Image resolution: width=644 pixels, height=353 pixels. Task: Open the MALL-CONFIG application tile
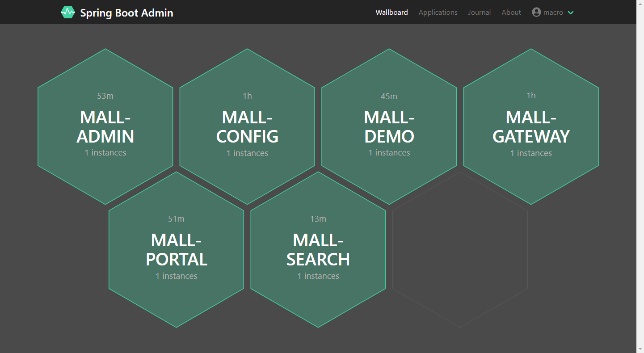pos(247,126)
